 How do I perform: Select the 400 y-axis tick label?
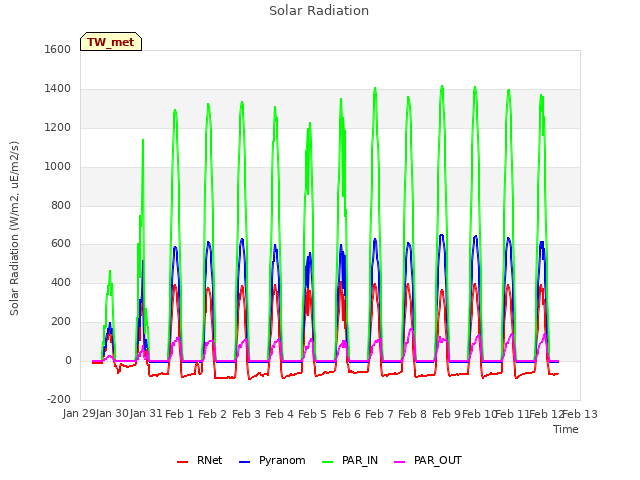tap(61, 282)
